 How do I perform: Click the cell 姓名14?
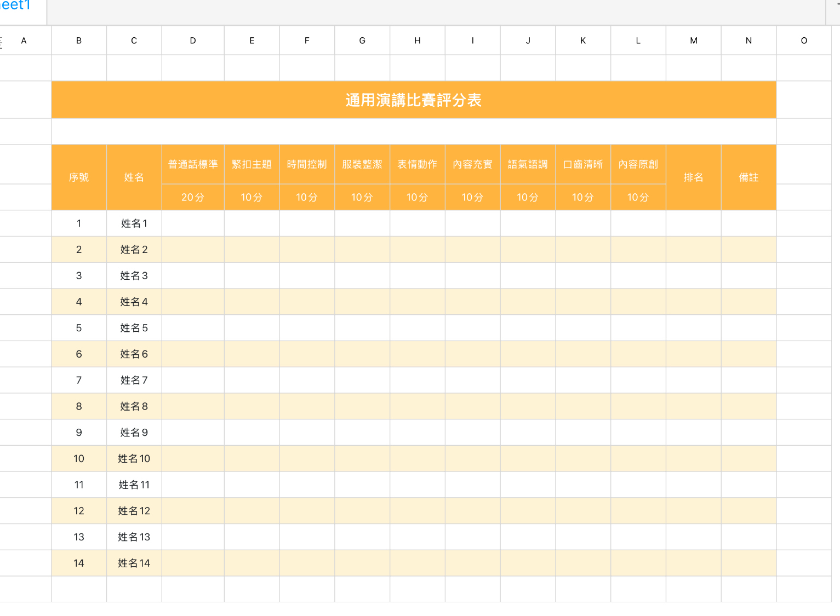[134, 563]
